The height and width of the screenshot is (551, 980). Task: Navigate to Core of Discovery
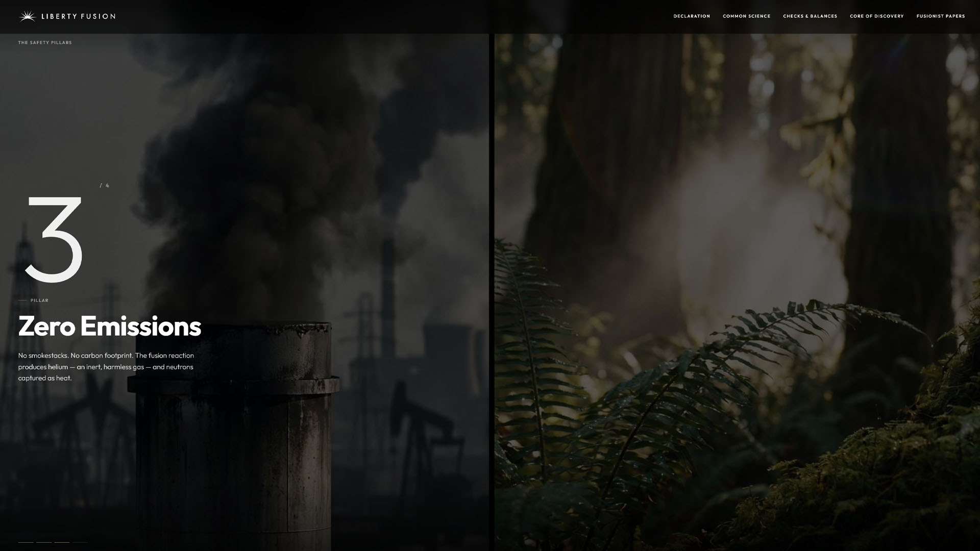click(x=876, y=16)
